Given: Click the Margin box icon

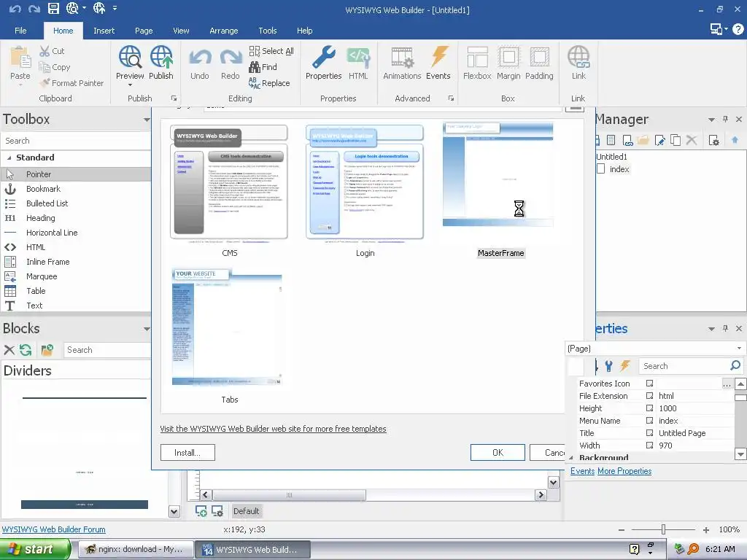Looking at the screenshot, I should (508, 57).
